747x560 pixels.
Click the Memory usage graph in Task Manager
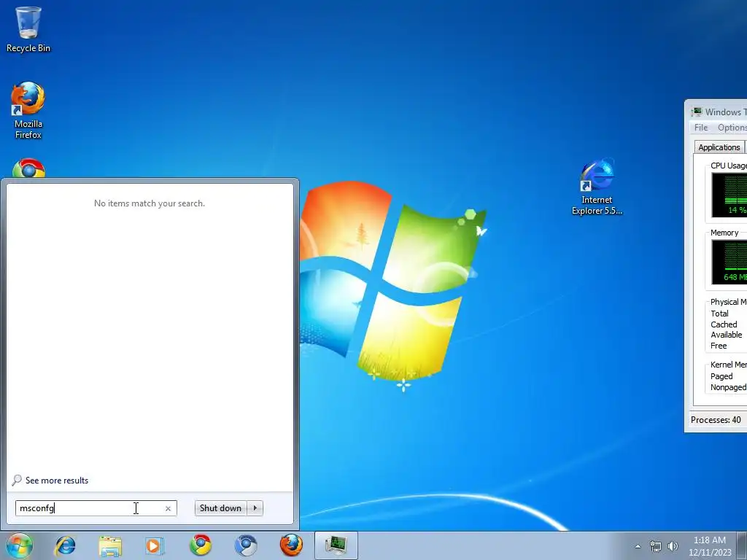[729, 262]
